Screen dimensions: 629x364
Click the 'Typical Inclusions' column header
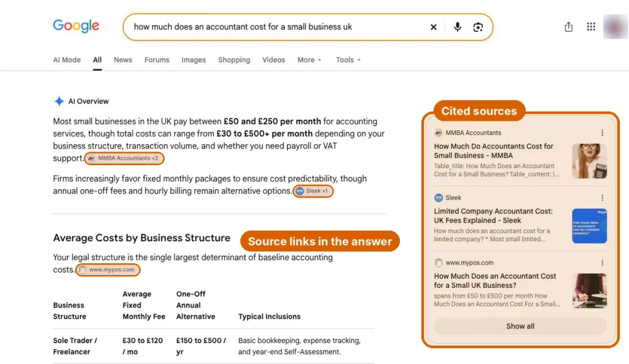(269, 317)
